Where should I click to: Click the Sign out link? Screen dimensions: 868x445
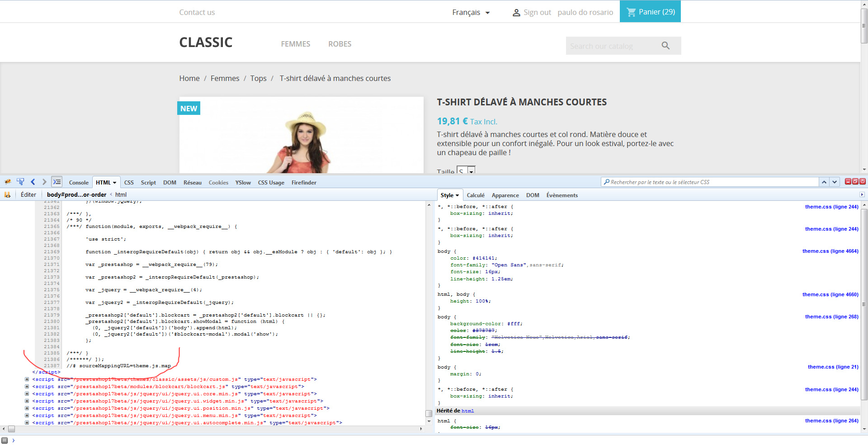(537, 13)
